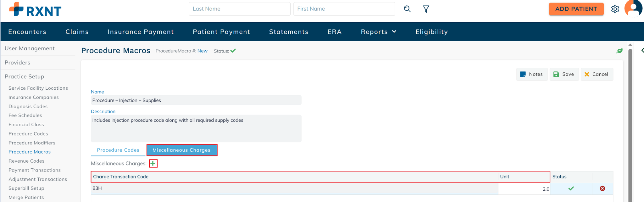
Task: Click the search magnifier icon
Action: tap(407, 9)
